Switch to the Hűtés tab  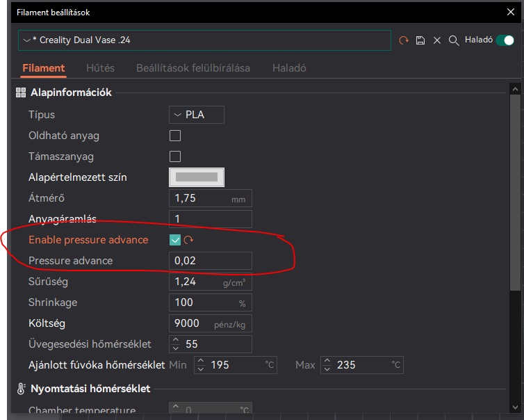click(100, 68)
